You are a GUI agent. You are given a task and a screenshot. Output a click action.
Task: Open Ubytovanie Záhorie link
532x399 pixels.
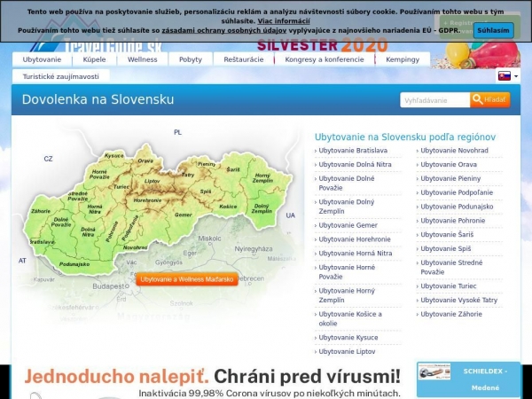pos(451,314)
